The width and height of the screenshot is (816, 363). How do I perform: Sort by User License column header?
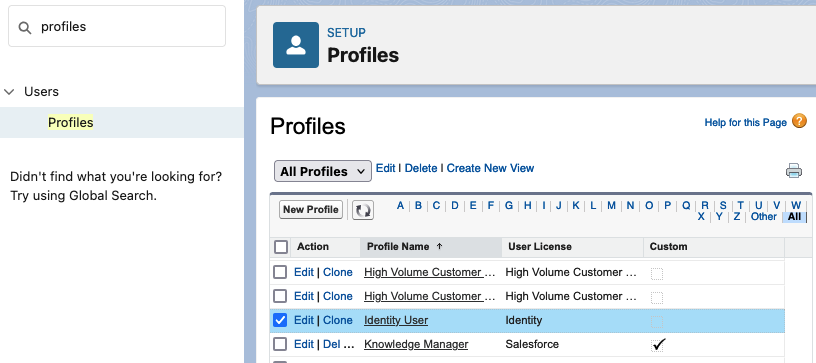[540, 247]
